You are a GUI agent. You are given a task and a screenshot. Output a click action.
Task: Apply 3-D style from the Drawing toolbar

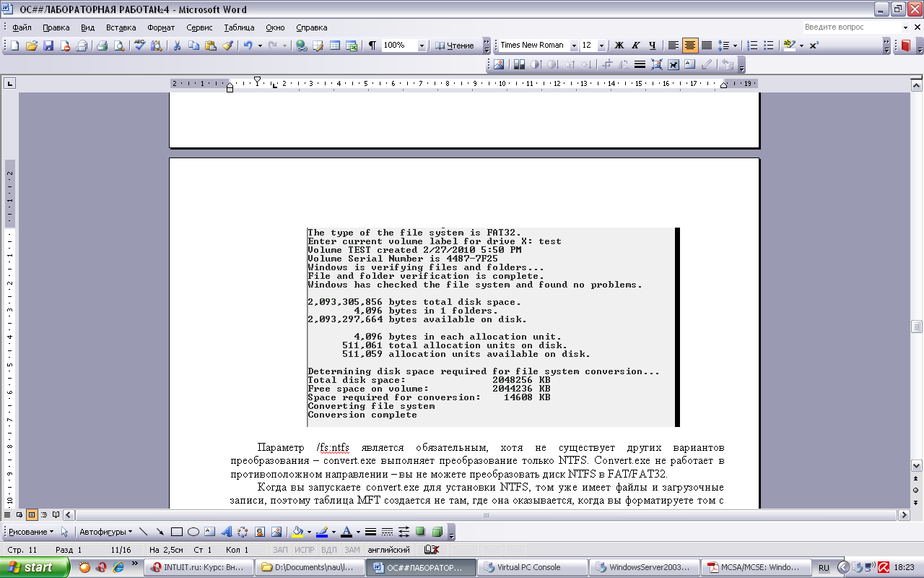point(437,532)
